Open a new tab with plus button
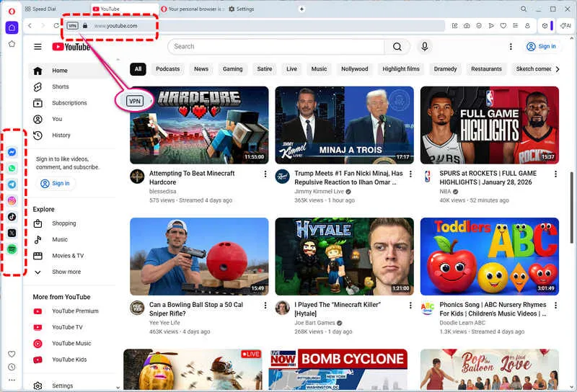The width and height of the screenshot is (577, 392). pos(301,9)
